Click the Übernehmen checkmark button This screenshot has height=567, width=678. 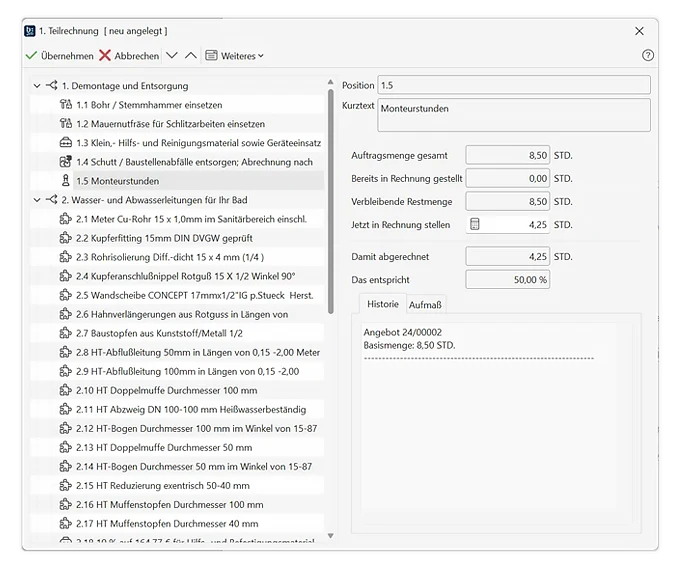tap(59, 56)
